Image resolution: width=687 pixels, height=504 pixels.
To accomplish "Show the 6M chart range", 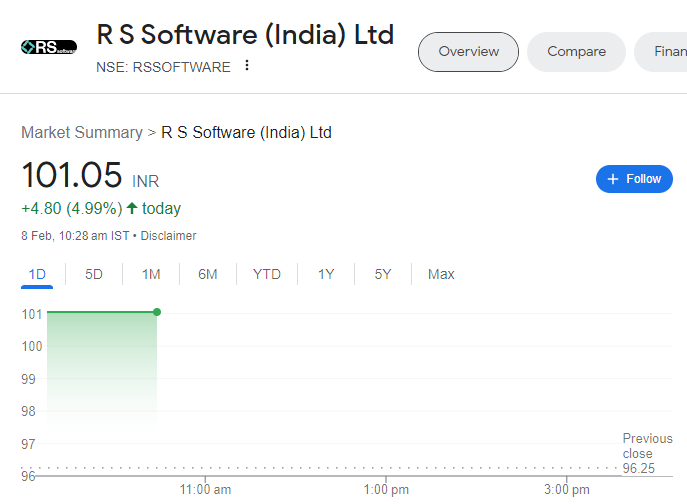I will 208,274.
